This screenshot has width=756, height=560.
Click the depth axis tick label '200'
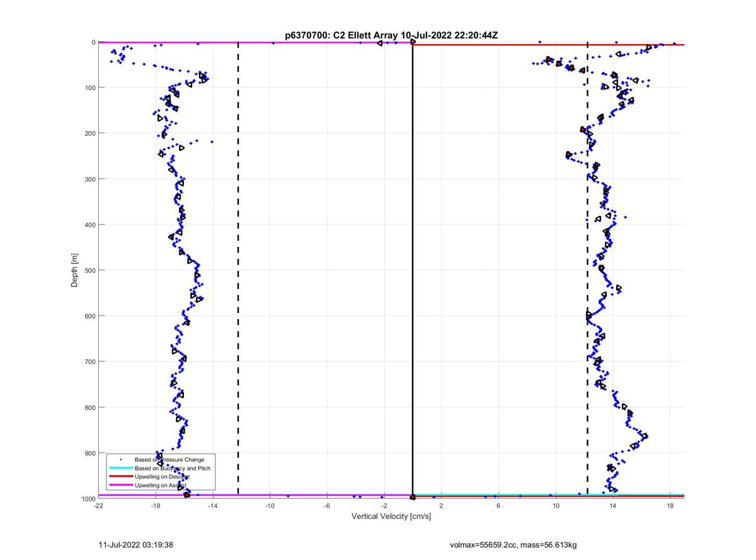pyautogui.click(x=89, y=133)
